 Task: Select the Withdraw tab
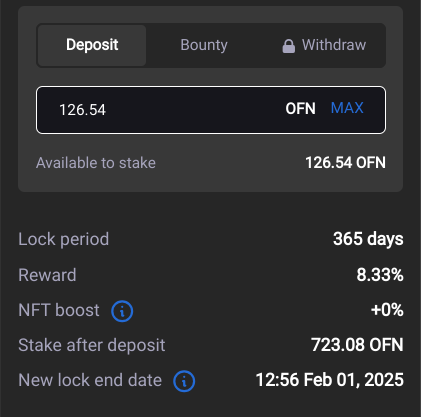coord(324,45)
